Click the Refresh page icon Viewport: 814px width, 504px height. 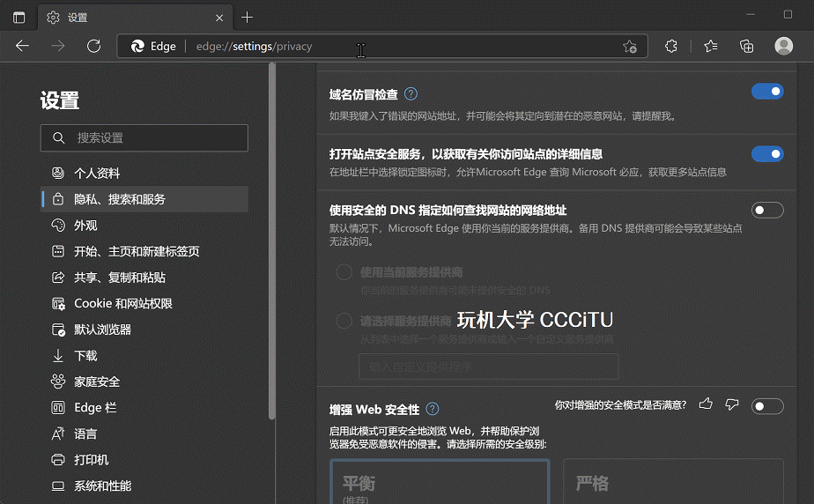point(93,47)
